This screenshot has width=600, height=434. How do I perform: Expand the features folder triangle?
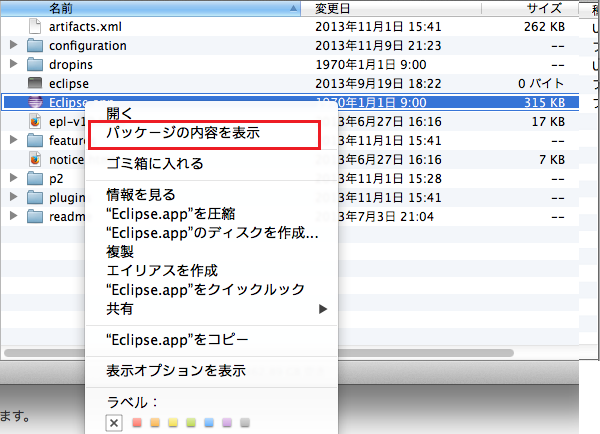coord(13,140)
